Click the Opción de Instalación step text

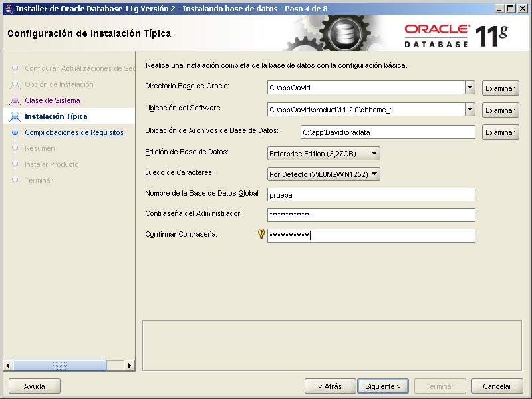[59, 84]
